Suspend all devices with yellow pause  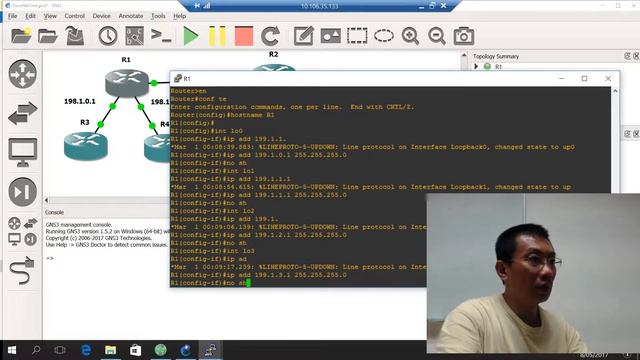[x=217, y=36]
